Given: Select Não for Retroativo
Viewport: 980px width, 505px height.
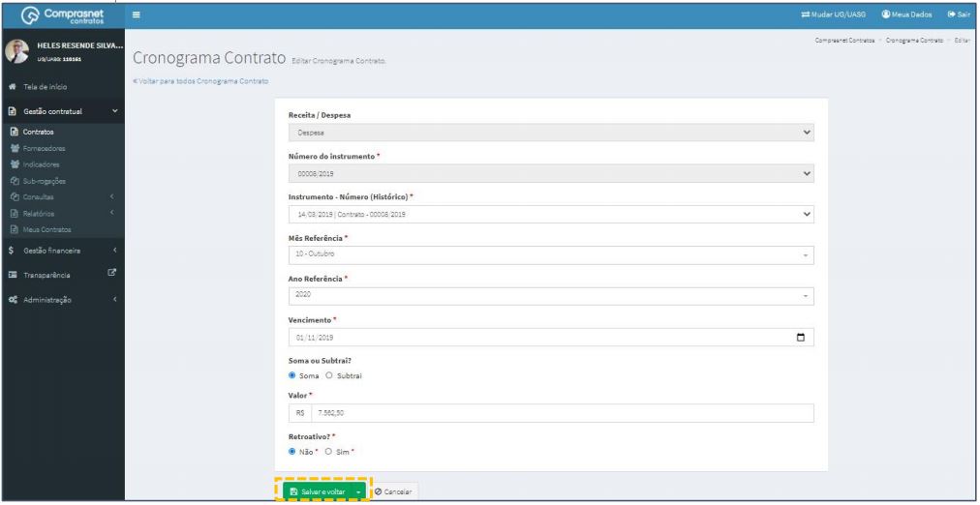Looking at the screenshot, I should 291,452.
